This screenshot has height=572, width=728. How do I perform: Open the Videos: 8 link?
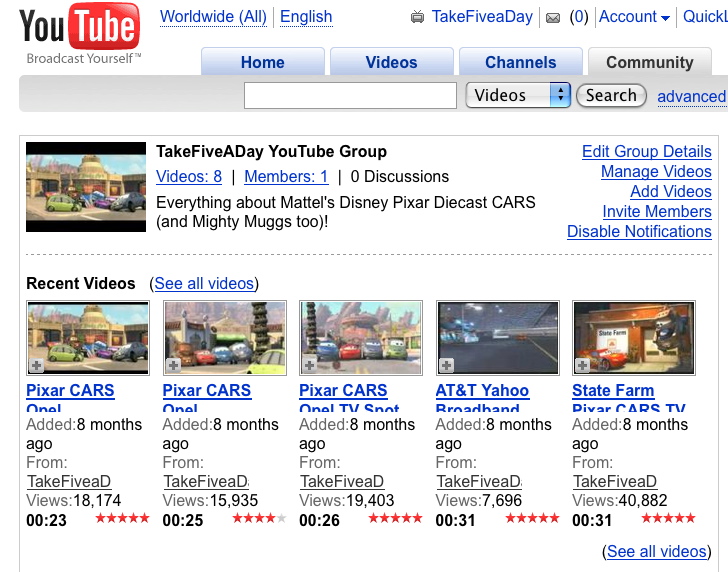(x=189, y=176)
